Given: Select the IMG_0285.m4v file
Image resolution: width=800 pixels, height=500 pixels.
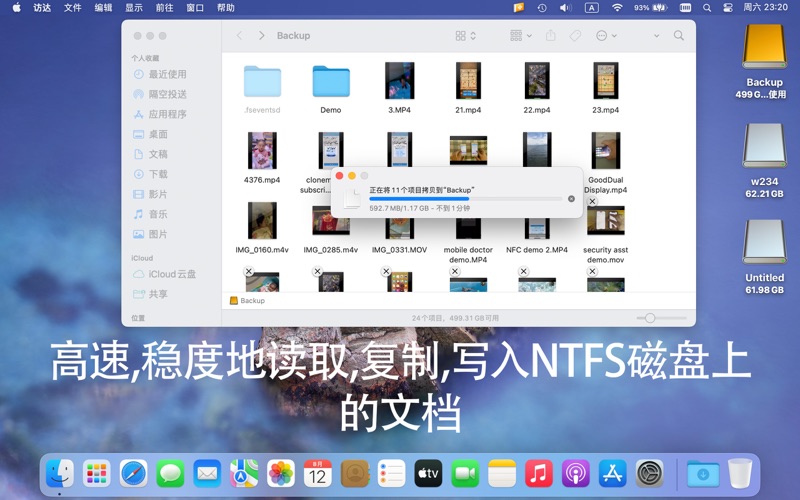Looking at the screenshot, I should pyautogui.click(x=331, y=228).
